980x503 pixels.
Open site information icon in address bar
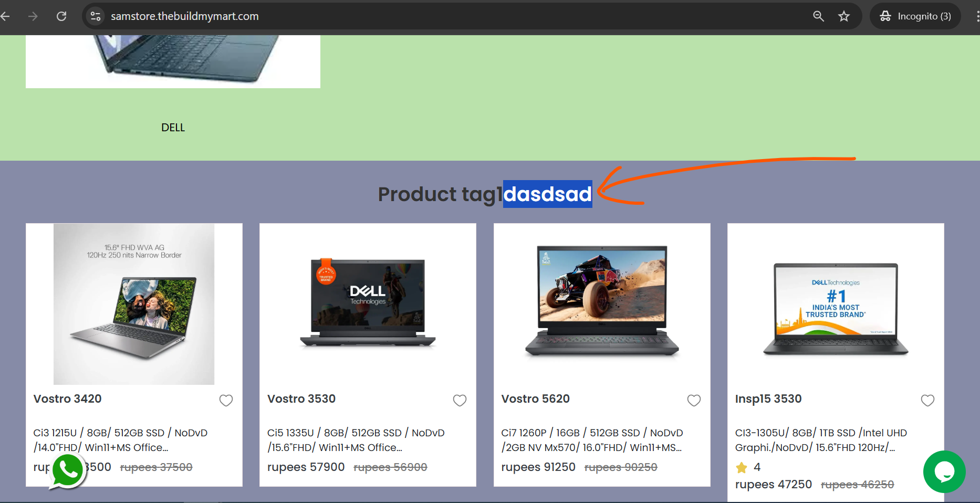point(96,16)
